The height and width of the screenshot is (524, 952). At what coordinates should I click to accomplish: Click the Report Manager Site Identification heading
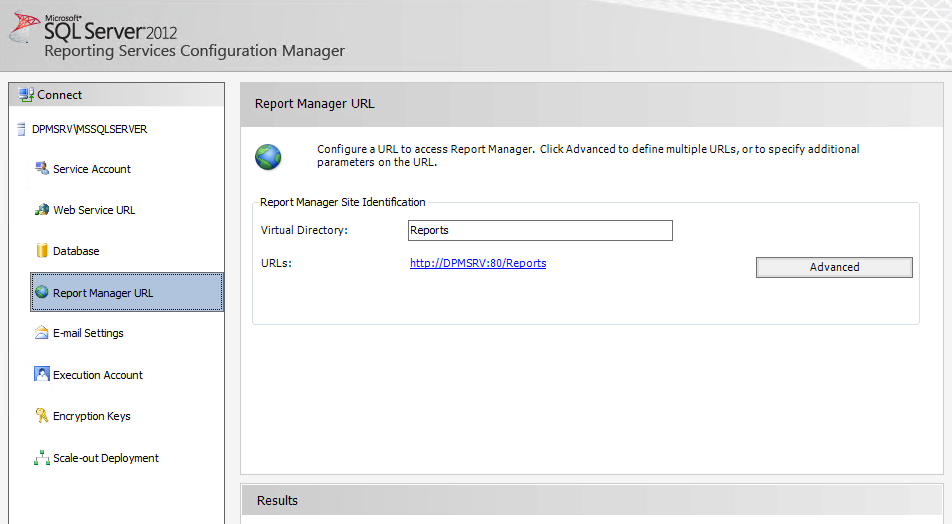pos(342,202)
